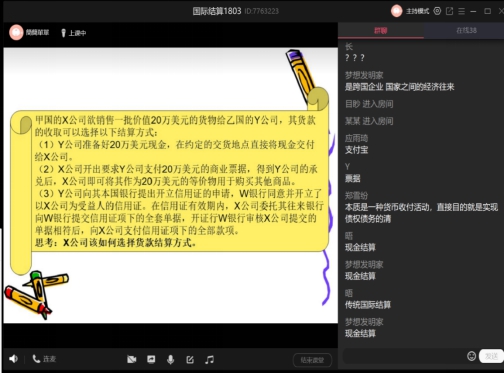Image resolution: width=504 pixels, height=373 pixels.
Task: Expand the hamburger menu in title bar
Action: coord(461,11)
